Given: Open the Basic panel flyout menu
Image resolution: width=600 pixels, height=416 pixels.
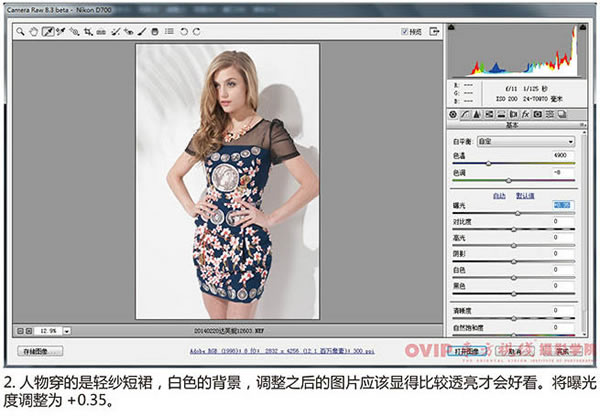Looking at the screenshot, I should (582, 125).
